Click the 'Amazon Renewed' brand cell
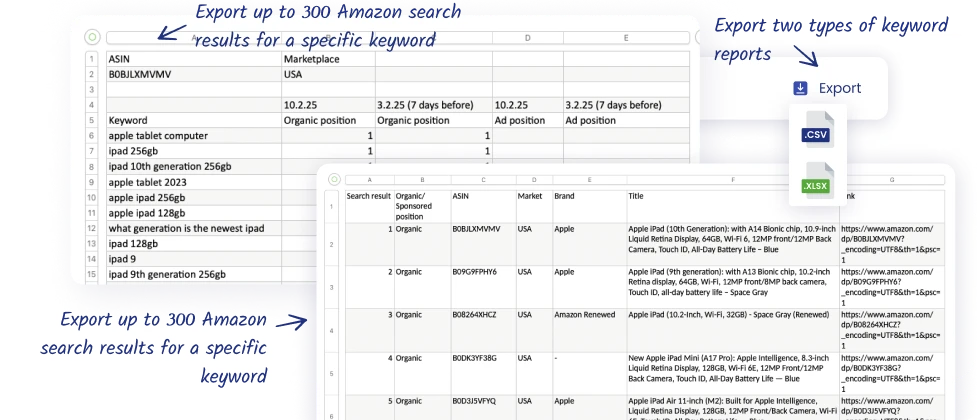 tap(588, 314)
